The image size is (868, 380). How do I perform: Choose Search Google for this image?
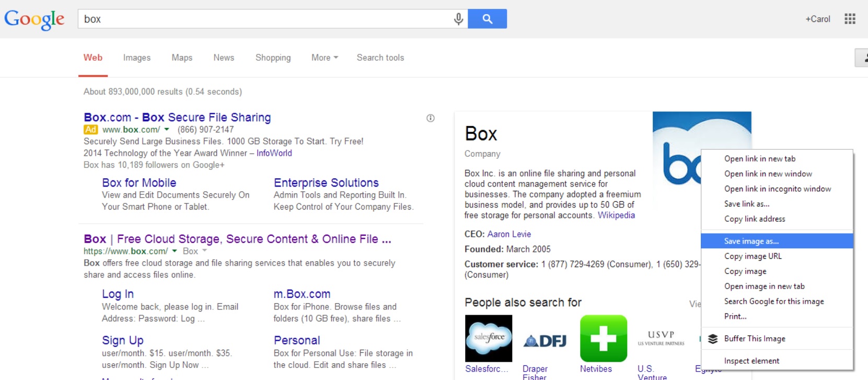777,302
